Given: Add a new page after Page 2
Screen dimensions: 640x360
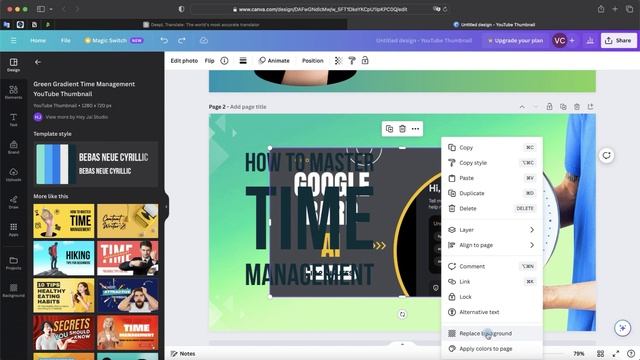Looking at the screenshot, I should point(590,107).
